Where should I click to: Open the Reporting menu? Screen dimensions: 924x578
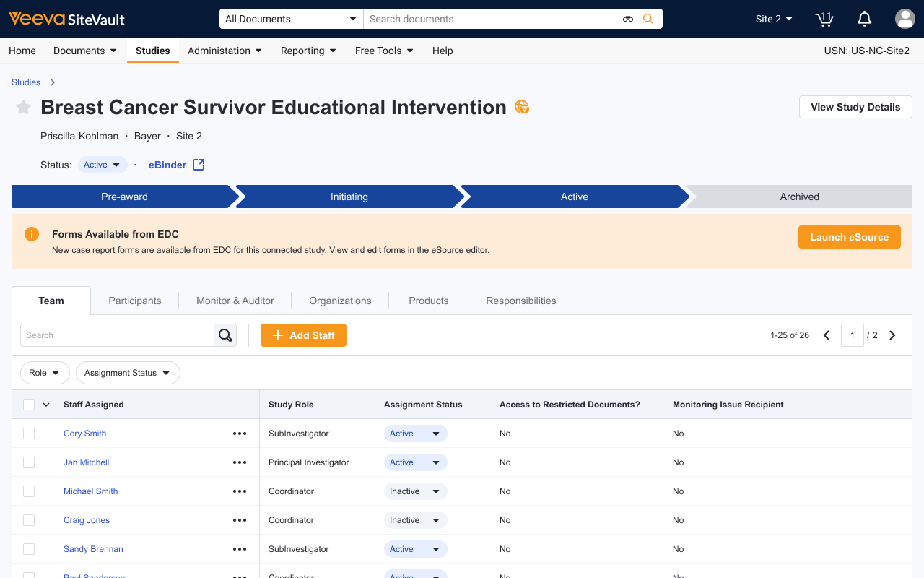[x=308, y=51]
